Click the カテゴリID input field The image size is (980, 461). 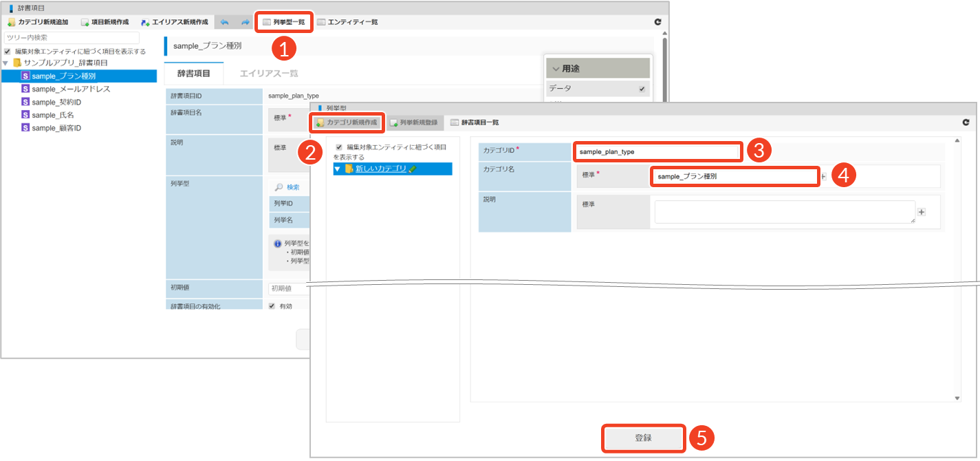[x=658, y=151]
